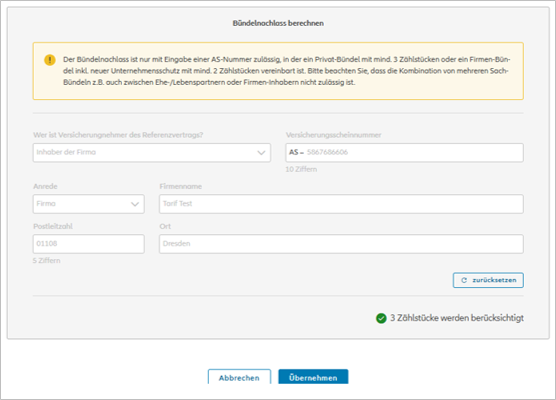Click the zurücksetzen button
The height and width of the screenshot is (400, 556).
click(x=488, y=280)
